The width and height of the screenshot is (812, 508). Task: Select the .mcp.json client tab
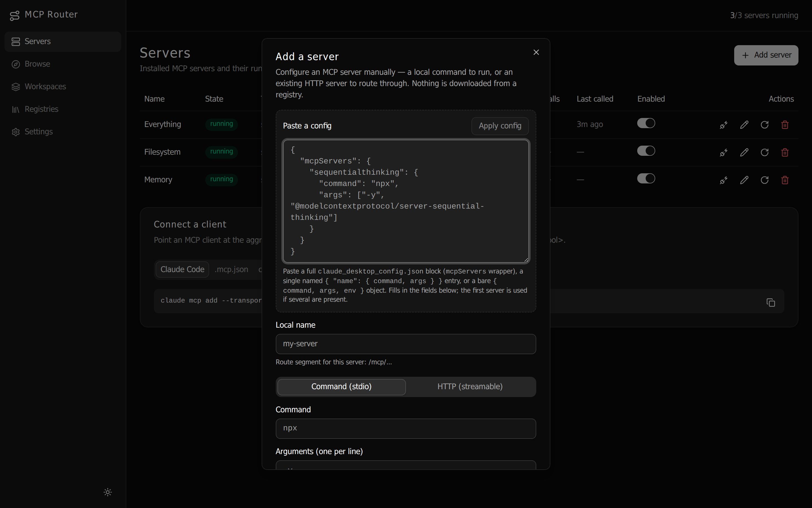coord(231,270)
